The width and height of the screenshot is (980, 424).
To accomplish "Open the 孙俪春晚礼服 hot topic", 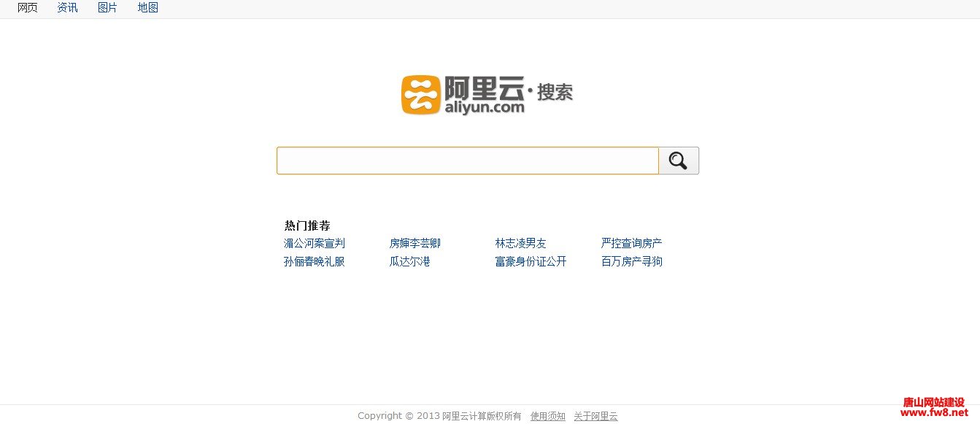I will coord(315,261).
